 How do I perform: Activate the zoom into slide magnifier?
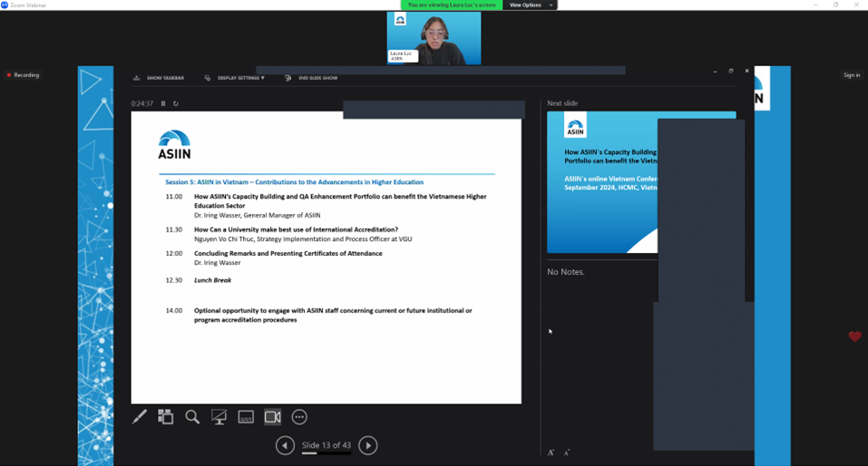192,417
